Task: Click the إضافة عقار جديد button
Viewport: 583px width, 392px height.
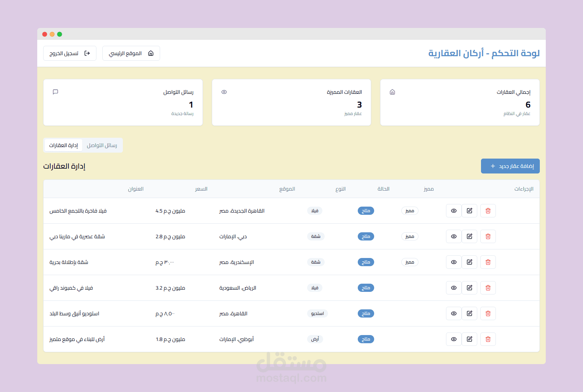Action: pos(510,166)
